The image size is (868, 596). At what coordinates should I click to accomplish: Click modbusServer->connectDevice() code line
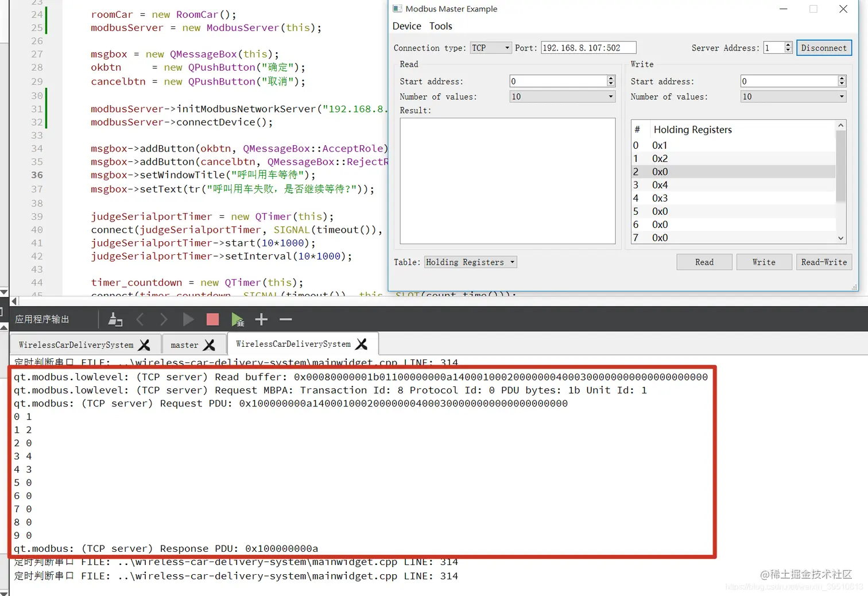click(x=182, y=122)
